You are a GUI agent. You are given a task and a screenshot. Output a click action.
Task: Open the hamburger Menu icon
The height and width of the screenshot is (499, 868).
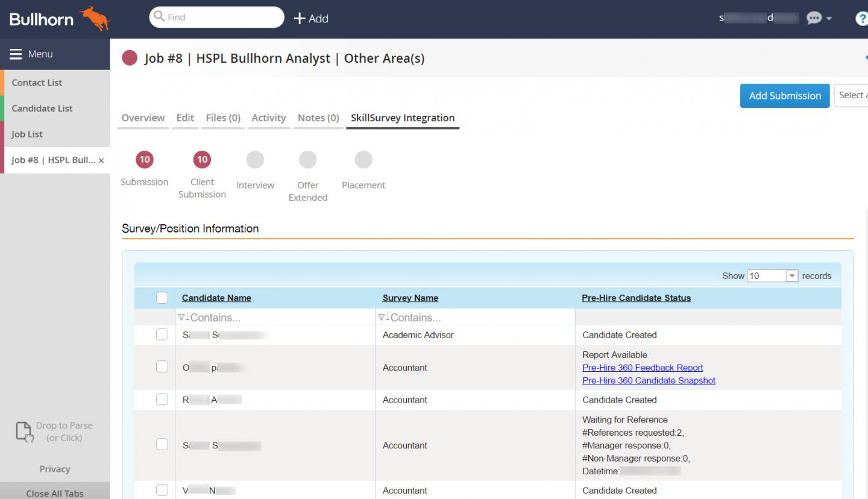coord(16,54)
